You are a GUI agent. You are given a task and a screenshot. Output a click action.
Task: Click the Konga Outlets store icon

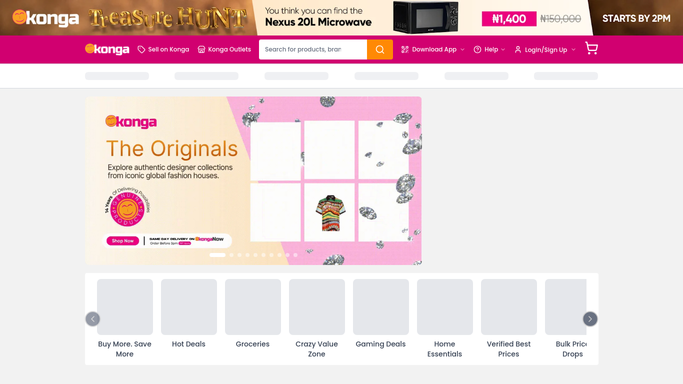(201, 50)
